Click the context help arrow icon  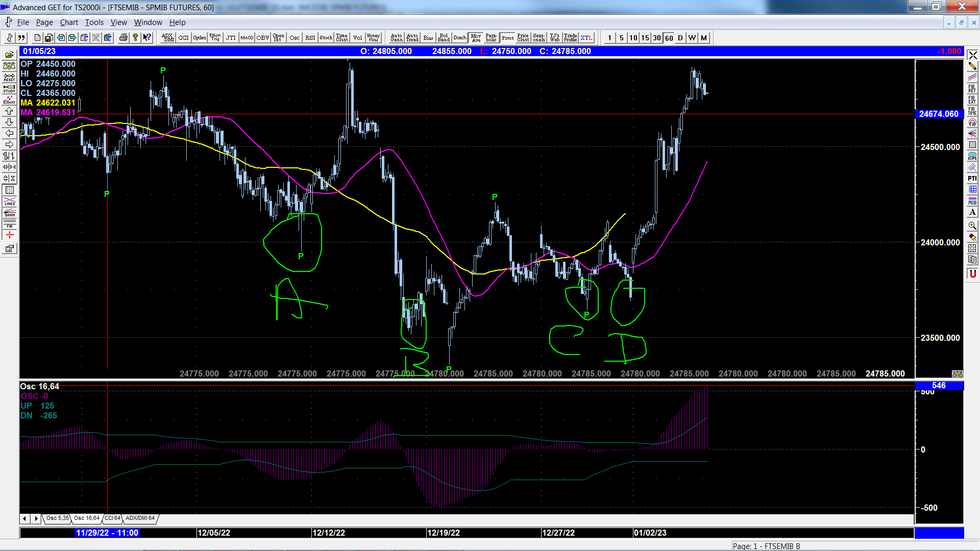pos(147,38)
